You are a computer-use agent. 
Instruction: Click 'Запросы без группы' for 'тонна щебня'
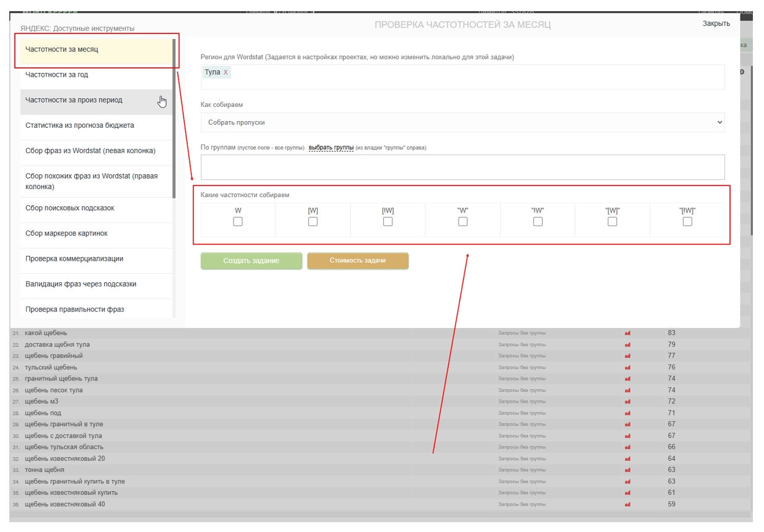tap(522, 470)
